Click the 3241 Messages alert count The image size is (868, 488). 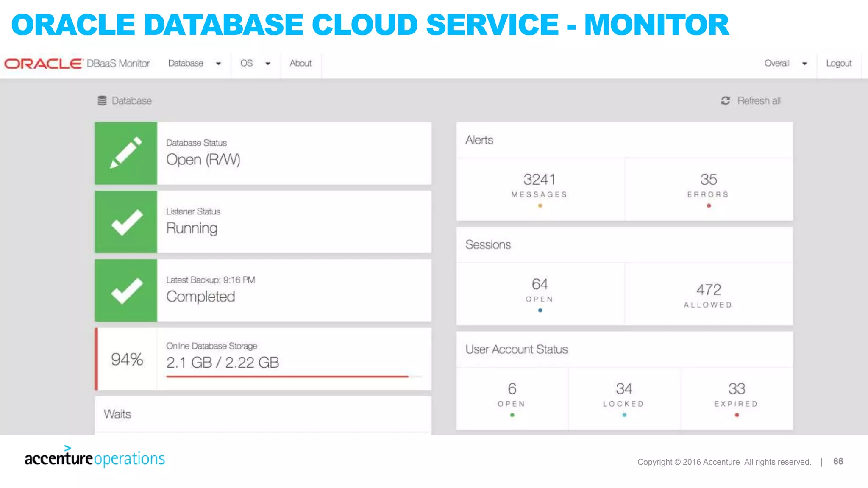540,186
